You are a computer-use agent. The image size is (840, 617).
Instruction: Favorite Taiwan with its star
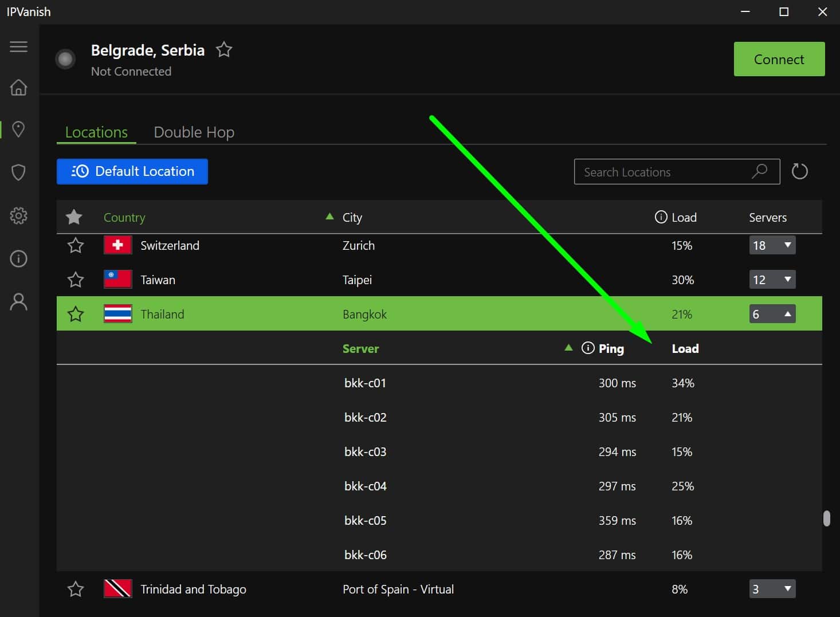point(76,280)
